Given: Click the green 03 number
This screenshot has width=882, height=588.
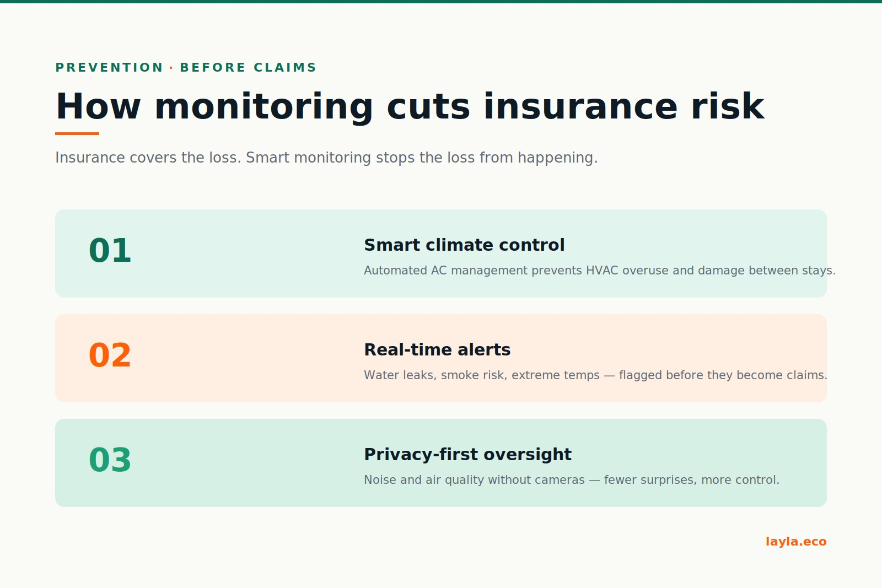Looking at the screenshot, I should click(x=110, y=460).
